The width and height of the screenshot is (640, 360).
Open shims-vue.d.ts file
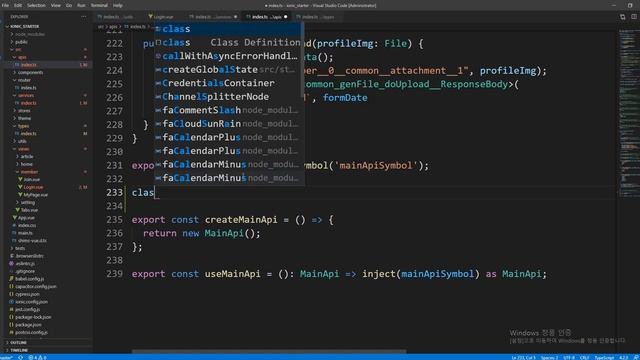pos(32,240)
